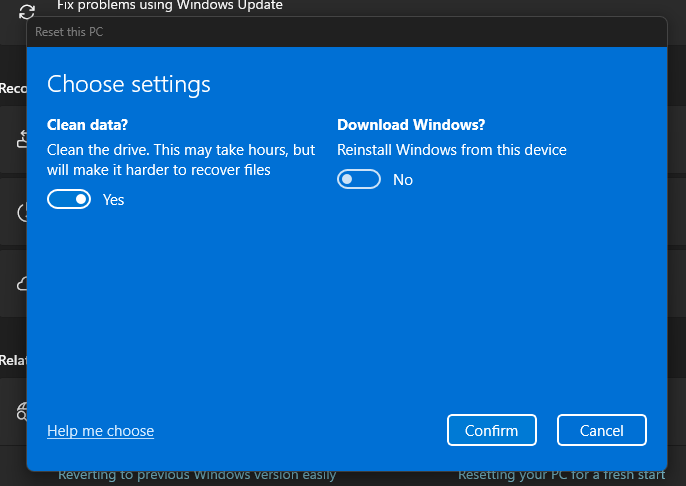Click the partially hidden Reset PC icon
Image resolution: width=686 pixels, height=486 pixels.
22,140
